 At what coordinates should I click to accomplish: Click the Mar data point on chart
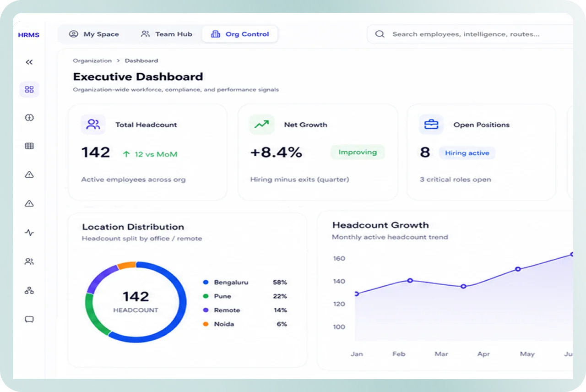463,286
